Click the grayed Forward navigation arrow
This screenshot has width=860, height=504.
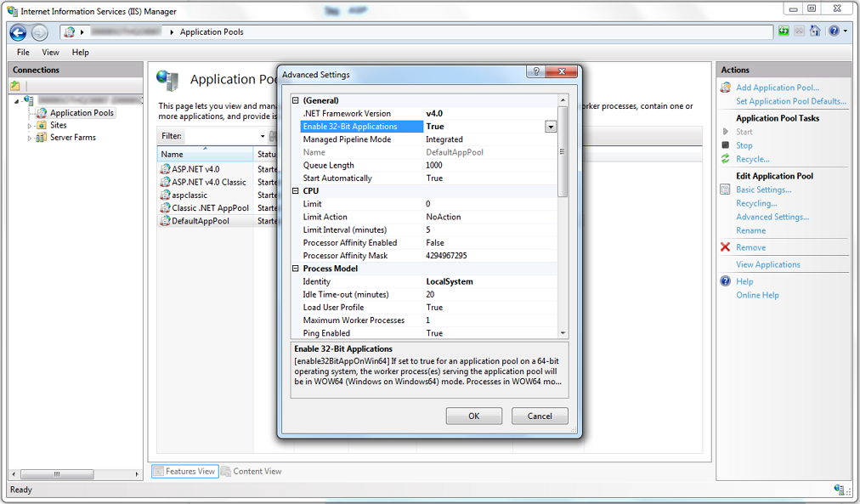39,33
